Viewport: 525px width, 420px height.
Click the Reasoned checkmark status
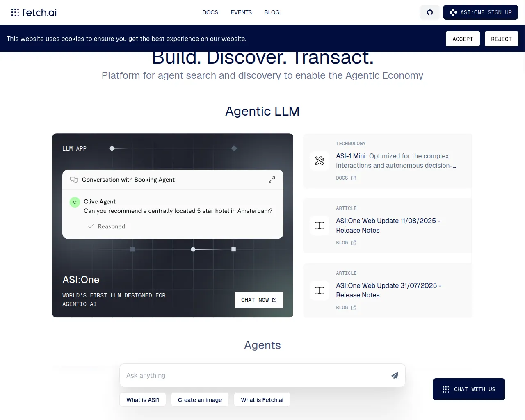click(x=107, y=226)
